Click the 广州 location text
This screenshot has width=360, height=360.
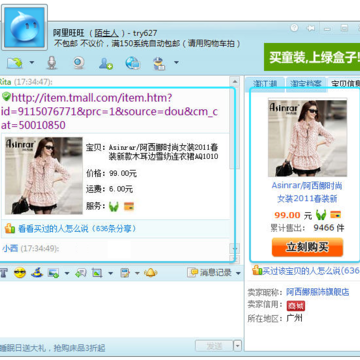tap(295, 318)
